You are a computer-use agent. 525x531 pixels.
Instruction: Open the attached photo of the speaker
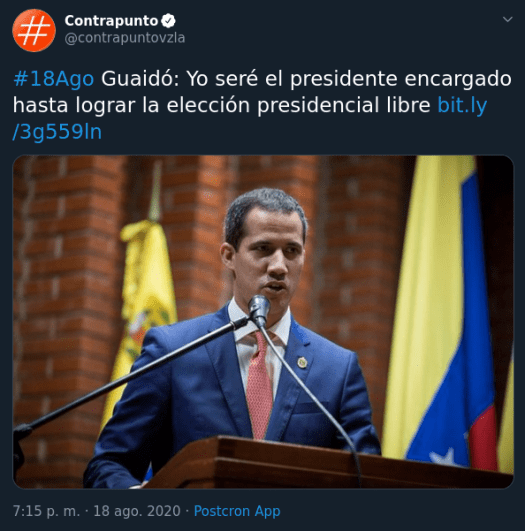click(x=263, y=322)
